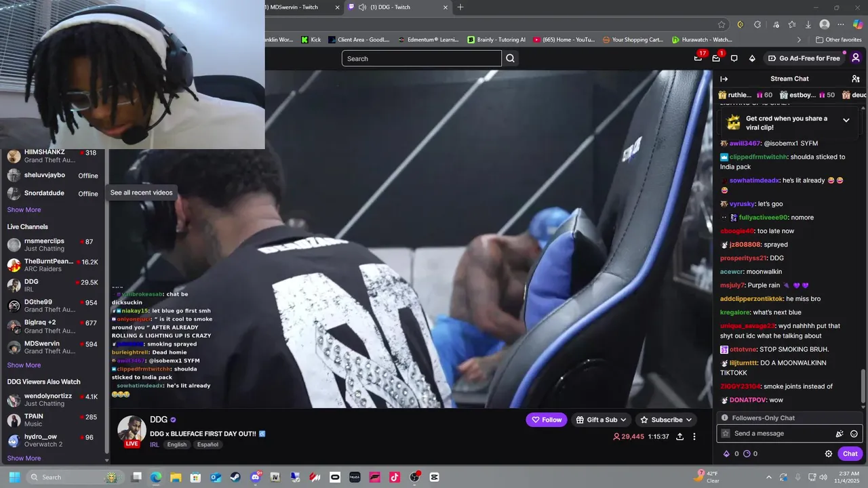Mute the DDG tab via speaker icon
The height and width of the screenshot is (488, 868).
point(363,7)
